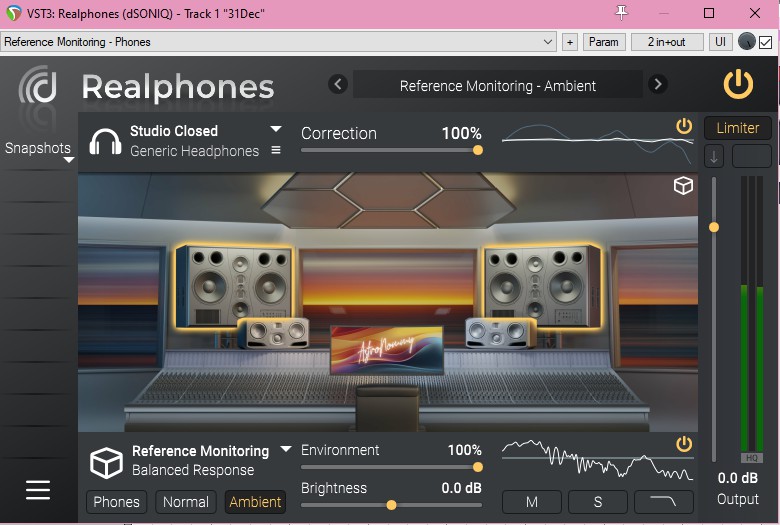Toggle the Environment section power button
Screen dimensions: 780x525
(684, 443)
